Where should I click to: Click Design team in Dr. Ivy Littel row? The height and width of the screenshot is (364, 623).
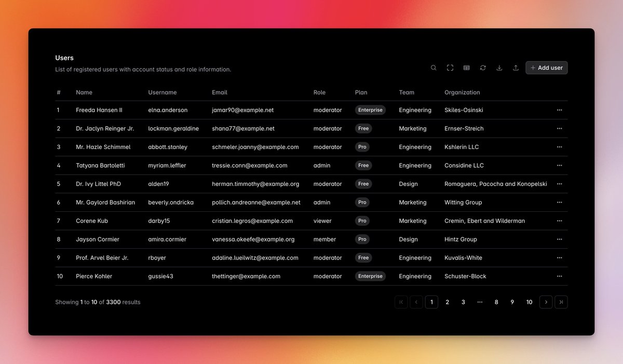(408, 184)
